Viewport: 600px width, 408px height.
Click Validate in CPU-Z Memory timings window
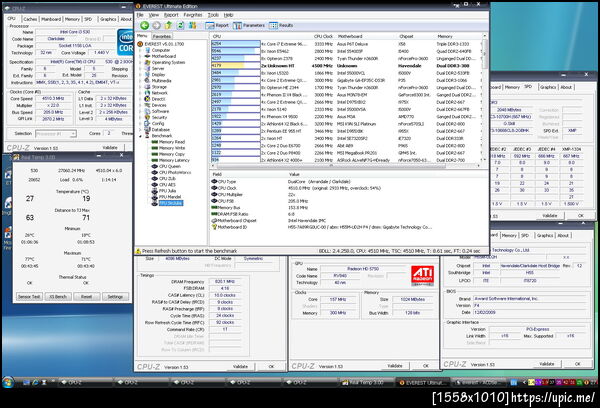pyautogui.click(x=240, y=366)
